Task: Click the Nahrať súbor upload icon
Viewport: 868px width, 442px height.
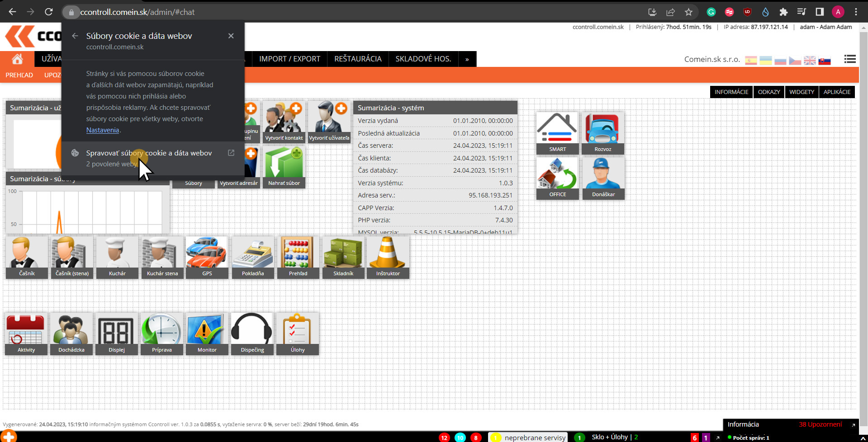Action: pyautogui.click(x=284, y=167)
